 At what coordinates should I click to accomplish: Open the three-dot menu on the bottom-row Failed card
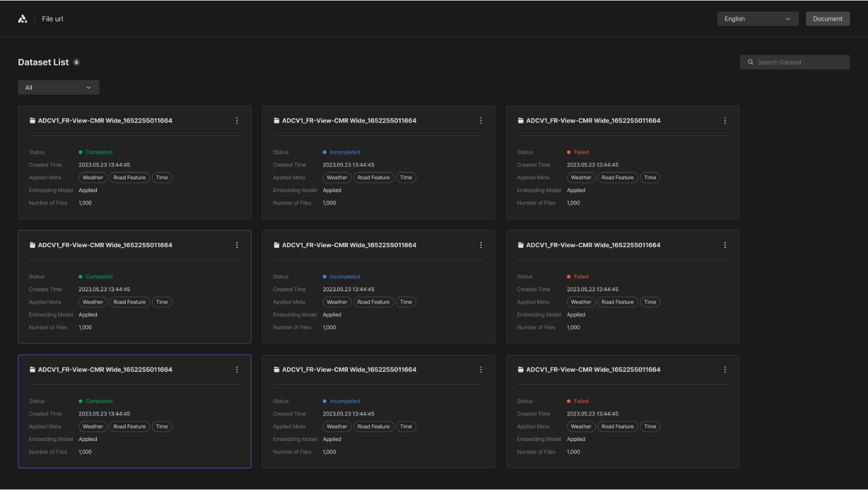click(x=725, y=370)
